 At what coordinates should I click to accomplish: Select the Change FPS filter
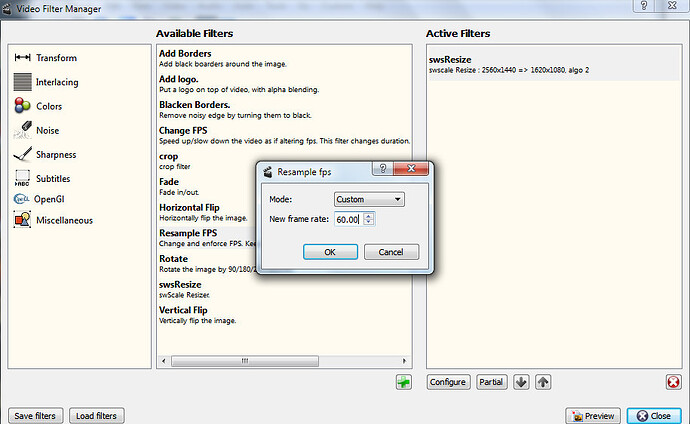tap(284, 135)
